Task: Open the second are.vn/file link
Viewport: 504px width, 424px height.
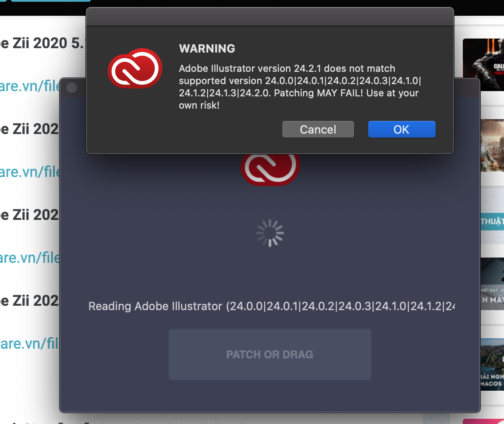Action: (x=30, y=172)
